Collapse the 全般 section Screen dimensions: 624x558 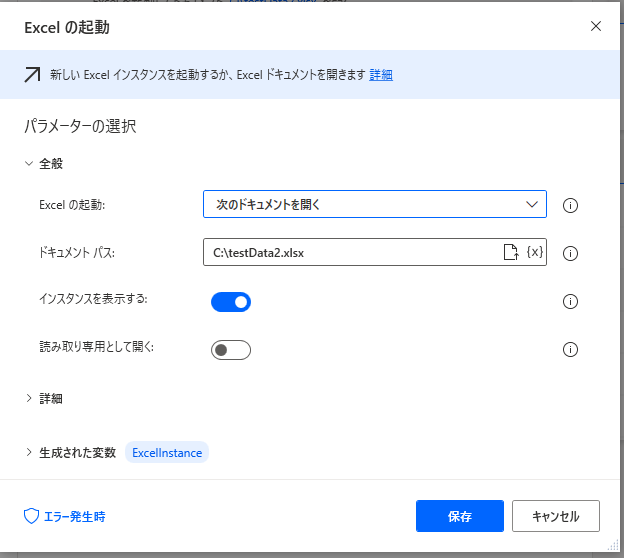coord(29,163)
